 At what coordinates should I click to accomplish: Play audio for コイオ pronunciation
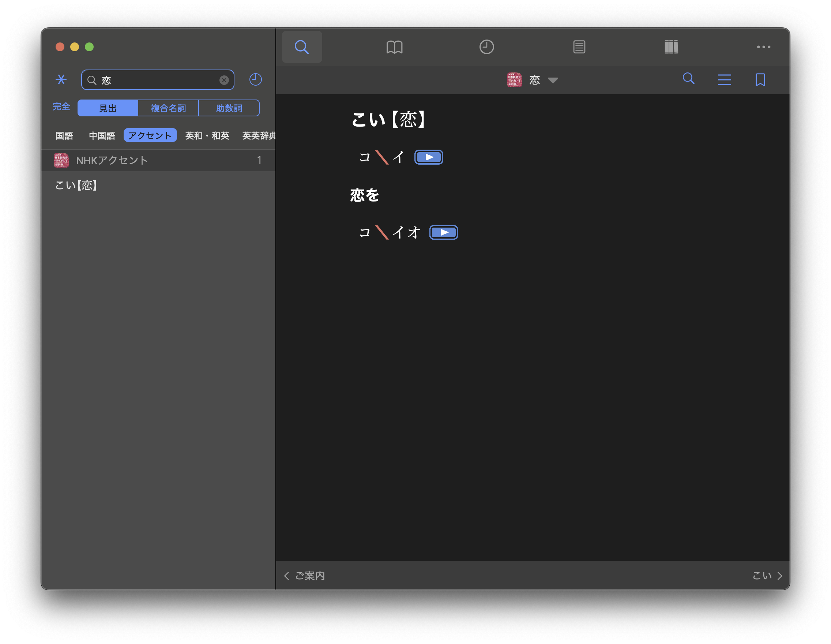click(x=443, y=232)
